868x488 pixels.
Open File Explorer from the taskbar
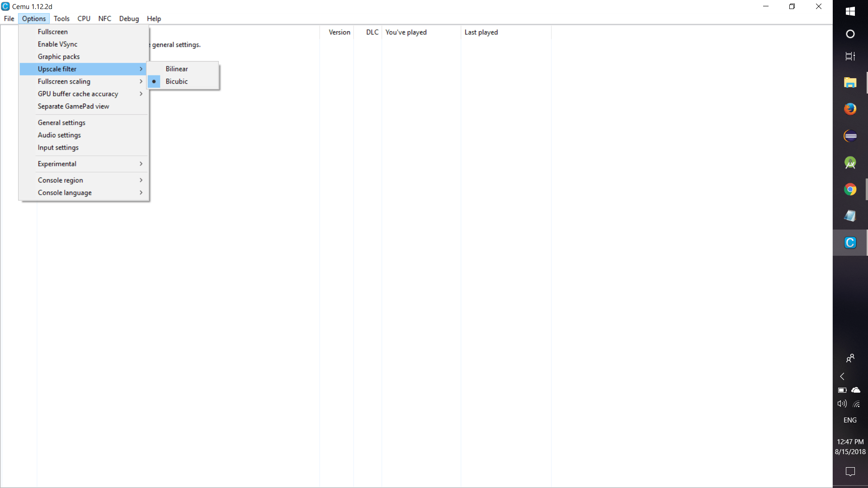click(x=850, y=82)
